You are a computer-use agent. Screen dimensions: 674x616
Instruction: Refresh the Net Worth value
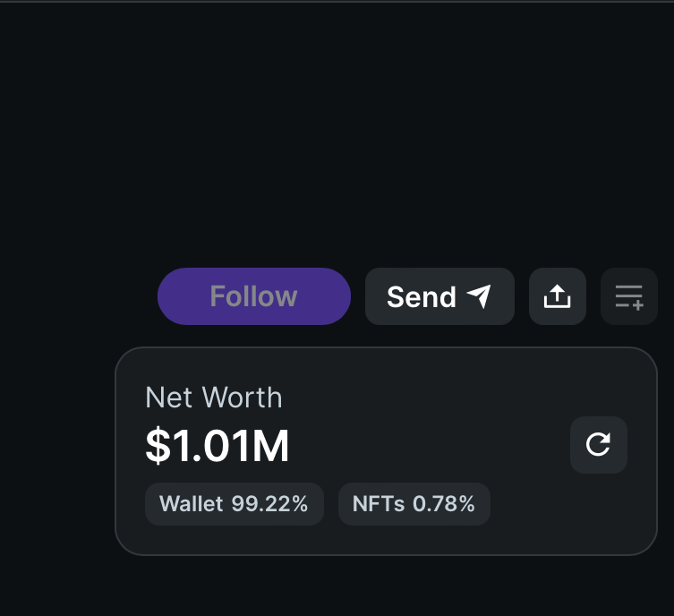pyautogui.click(x=598, y=444)
